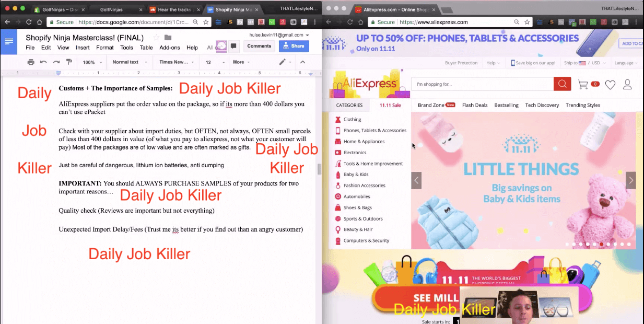
Task: Open the Times New font dropdown
Action: [177, 62]
